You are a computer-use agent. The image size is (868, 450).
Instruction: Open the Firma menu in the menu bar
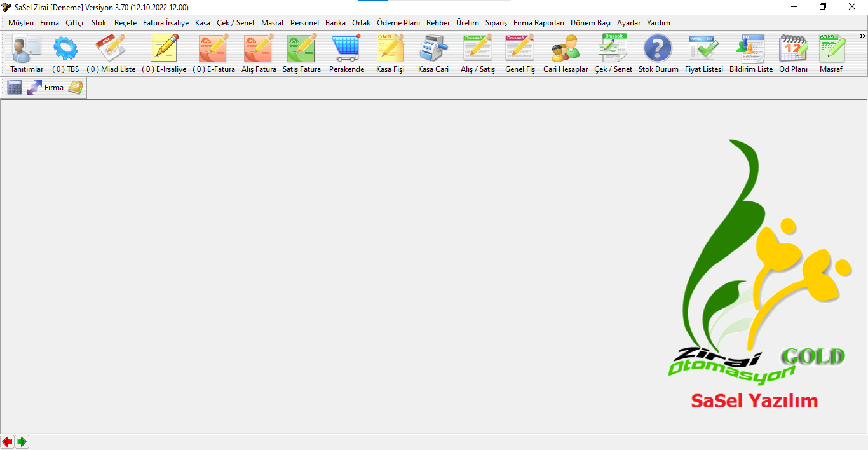point(50,23)
